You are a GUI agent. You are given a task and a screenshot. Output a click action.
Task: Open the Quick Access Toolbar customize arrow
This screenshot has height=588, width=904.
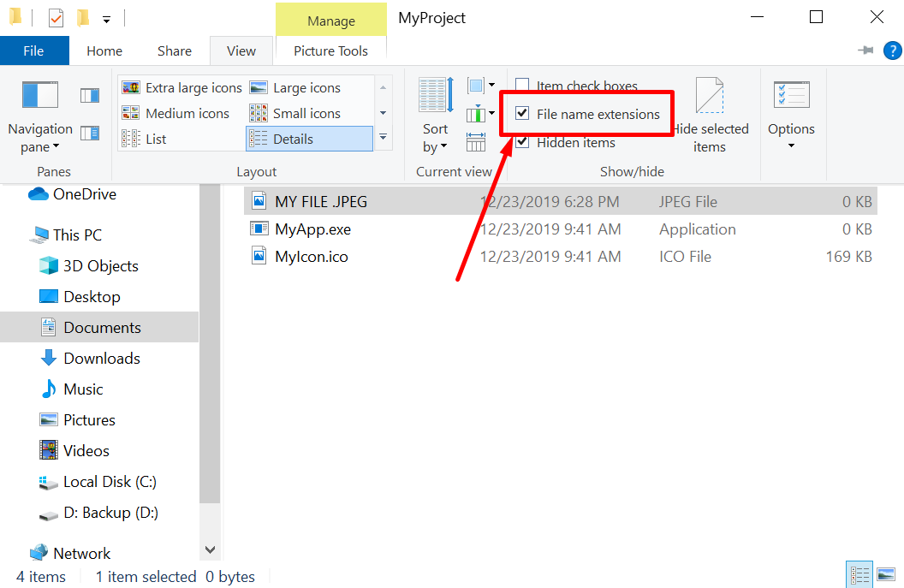pos(106,17)
